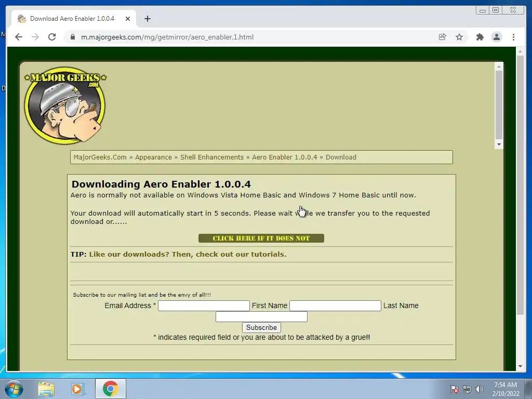
Task: Open Action Center flag tray icon
Action: coord(455,389)
